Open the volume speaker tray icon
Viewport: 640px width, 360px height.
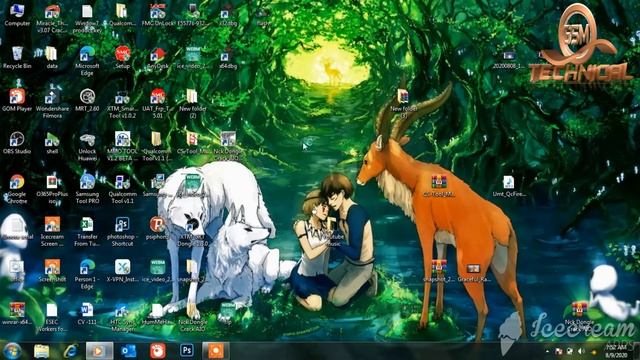[x=581, y=351]
